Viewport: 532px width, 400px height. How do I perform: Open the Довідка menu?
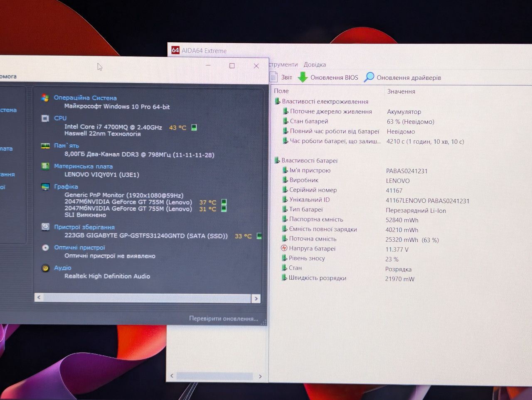coord(315,64)
